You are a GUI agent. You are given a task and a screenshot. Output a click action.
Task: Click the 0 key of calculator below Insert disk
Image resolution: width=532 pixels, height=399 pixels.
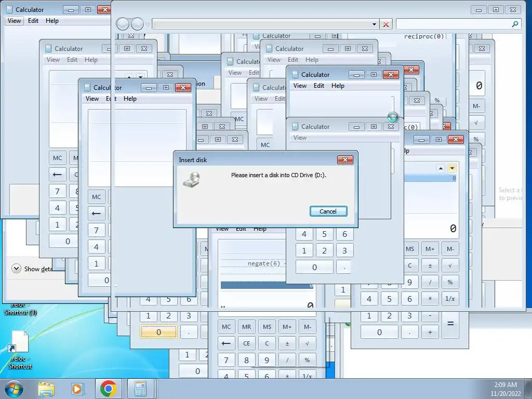[x=314, y=267]
